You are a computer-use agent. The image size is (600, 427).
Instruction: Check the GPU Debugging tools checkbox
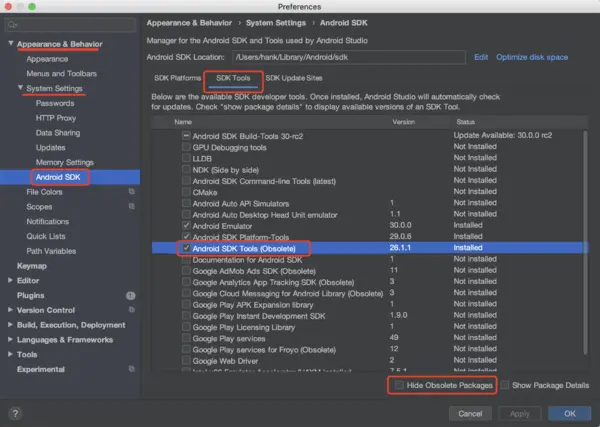[x=186, y=147]
